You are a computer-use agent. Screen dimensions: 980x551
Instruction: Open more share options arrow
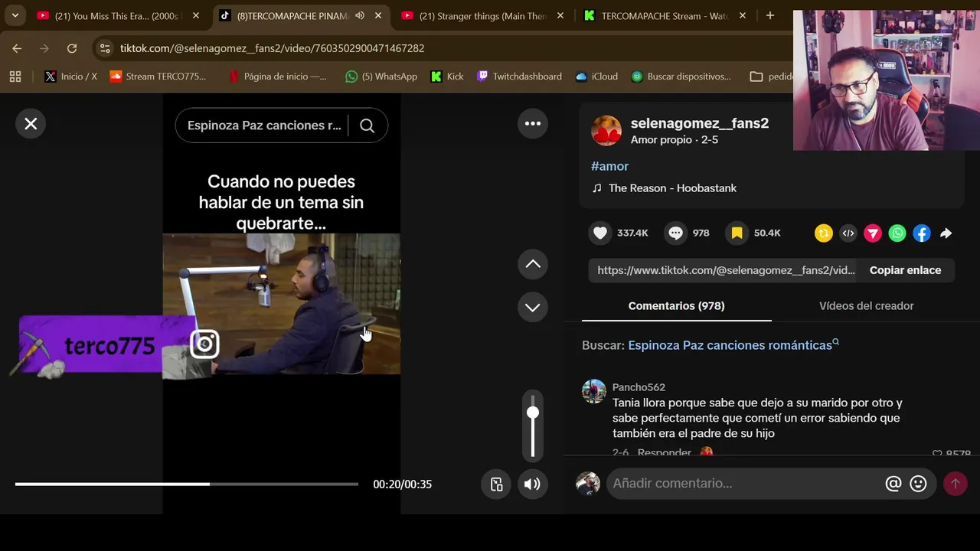click(946, 233)
